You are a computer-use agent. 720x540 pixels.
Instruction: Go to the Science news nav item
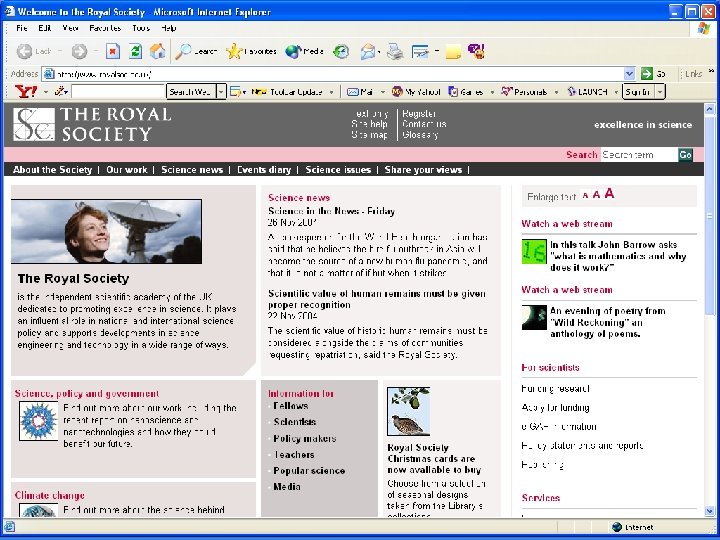click(192, 170)
